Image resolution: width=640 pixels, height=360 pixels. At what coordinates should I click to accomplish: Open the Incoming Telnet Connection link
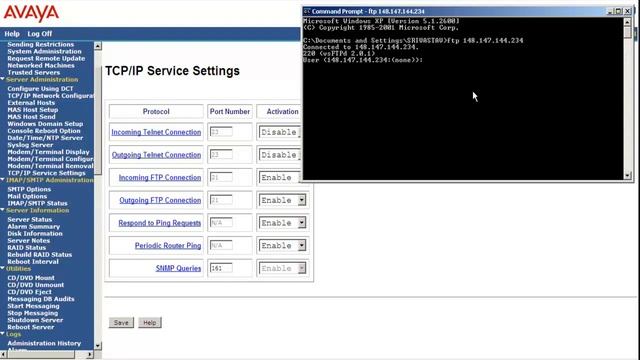[156, 132]
